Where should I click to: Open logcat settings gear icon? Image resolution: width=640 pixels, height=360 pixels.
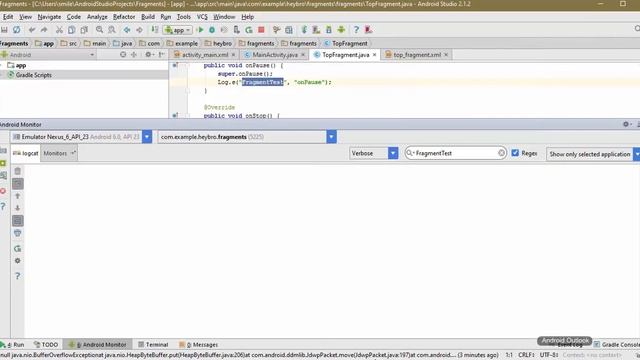pyautogui.click(x=18, y=261)
